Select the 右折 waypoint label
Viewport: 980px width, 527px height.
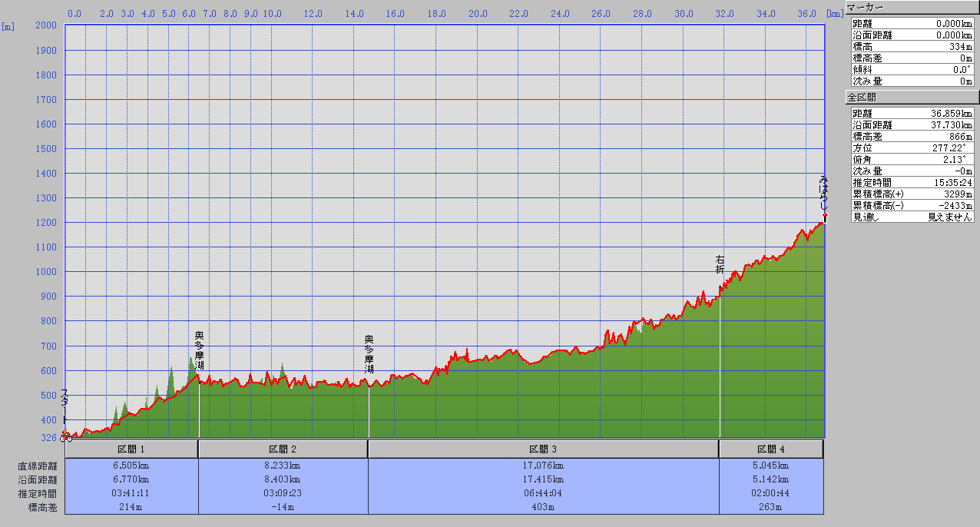[x=720, y=264]
